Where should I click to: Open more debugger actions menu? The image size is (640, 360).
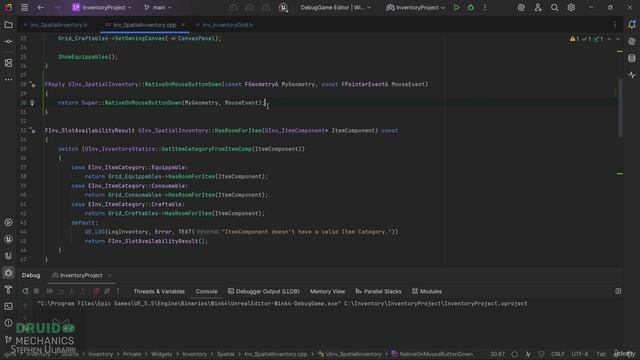(118, 291)
